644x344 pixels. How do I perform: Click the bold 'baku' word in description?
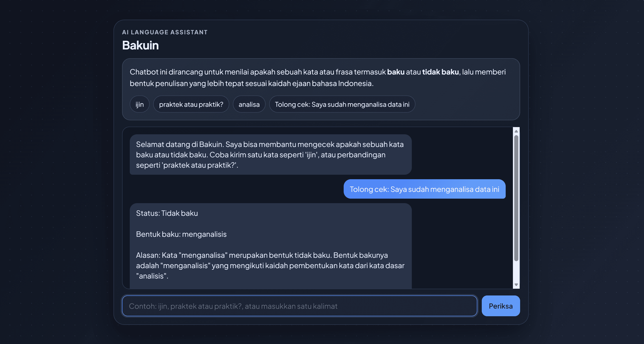[396, 72]
